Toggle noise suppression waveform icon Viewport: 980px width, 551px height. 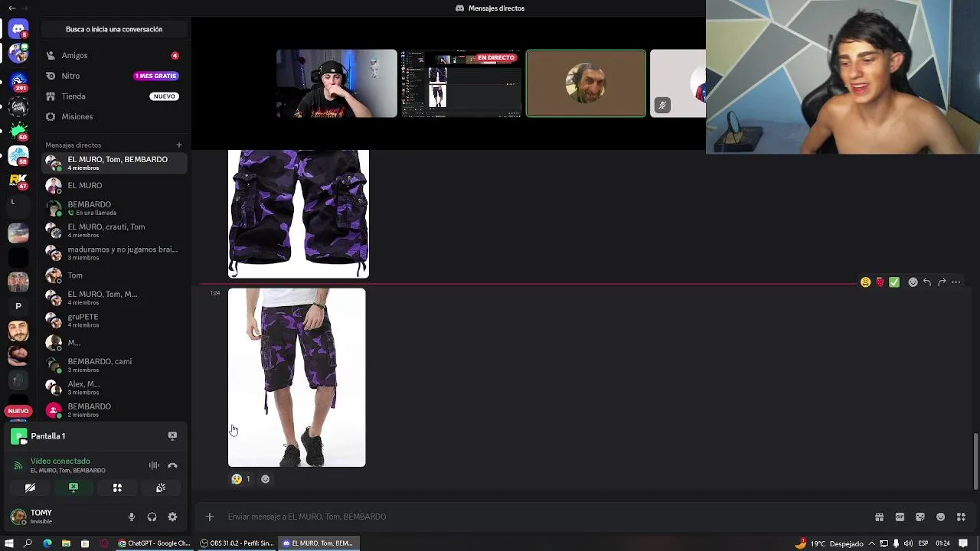154,465
